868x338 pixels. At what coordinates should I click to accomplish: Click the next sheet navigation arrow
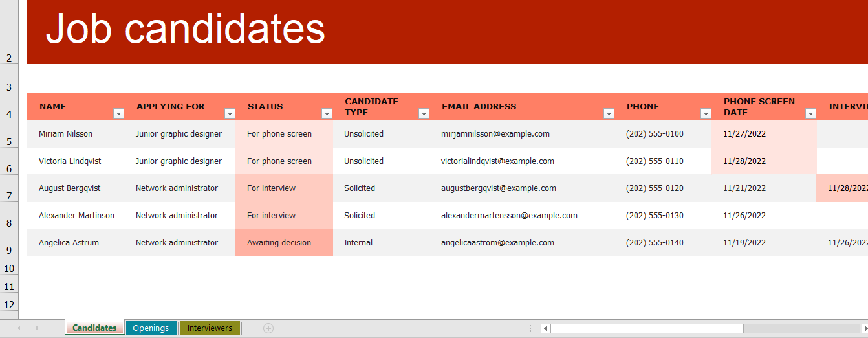point(37,328)
